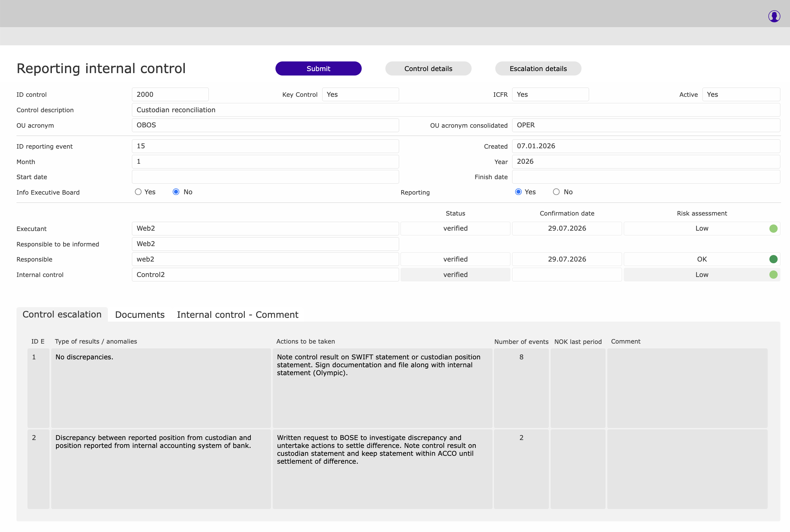790x532 pixels.
Task: Click number of events value 2
Action: click(521, 469)
